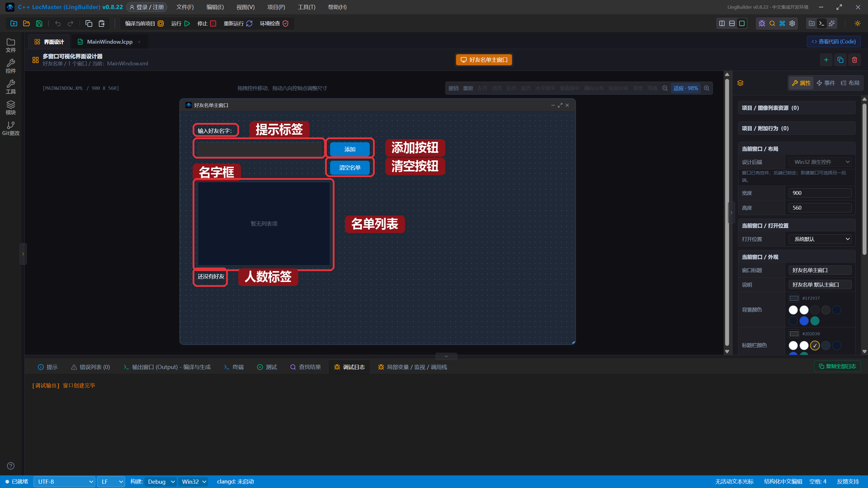Click the purple bug debug icon
868x488 pixels.
click(x=762, y=23)
